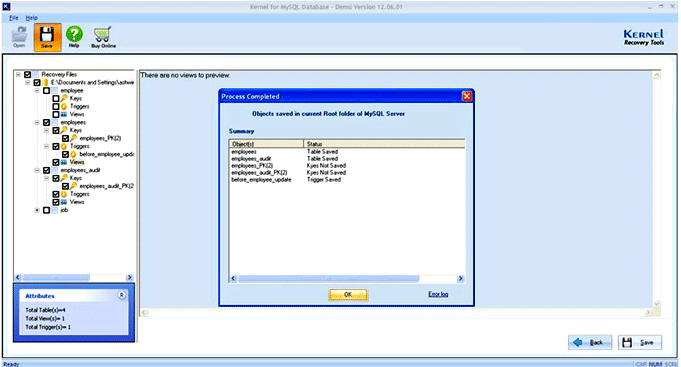Click tree panel scroll right arrow

pos(129,278)
